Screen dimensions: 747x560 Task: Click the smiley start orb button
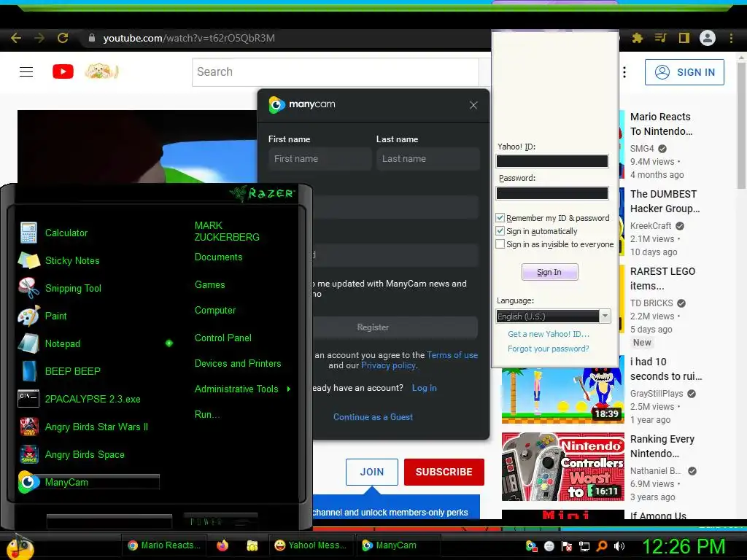point(18,548)
